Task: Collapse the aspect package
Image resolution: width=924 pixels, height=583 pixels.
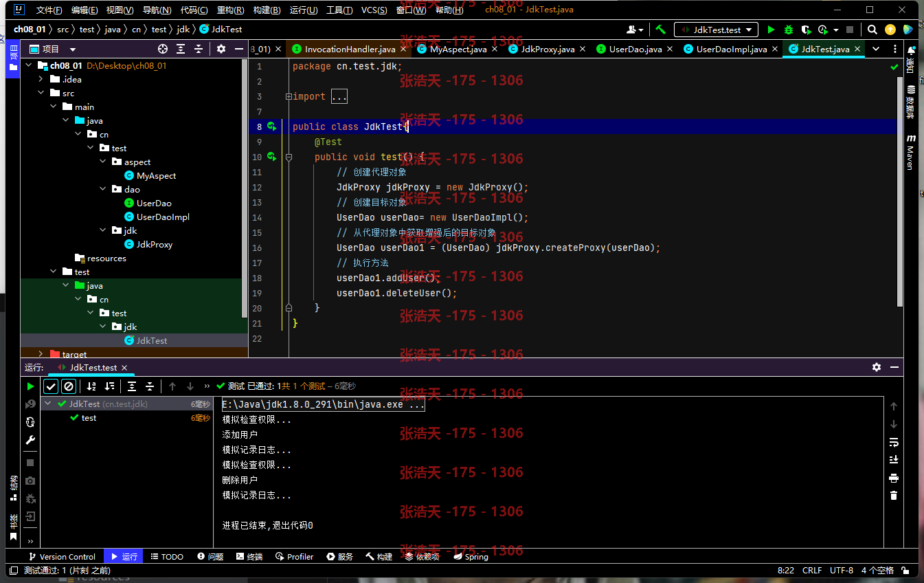Action: 102,162
